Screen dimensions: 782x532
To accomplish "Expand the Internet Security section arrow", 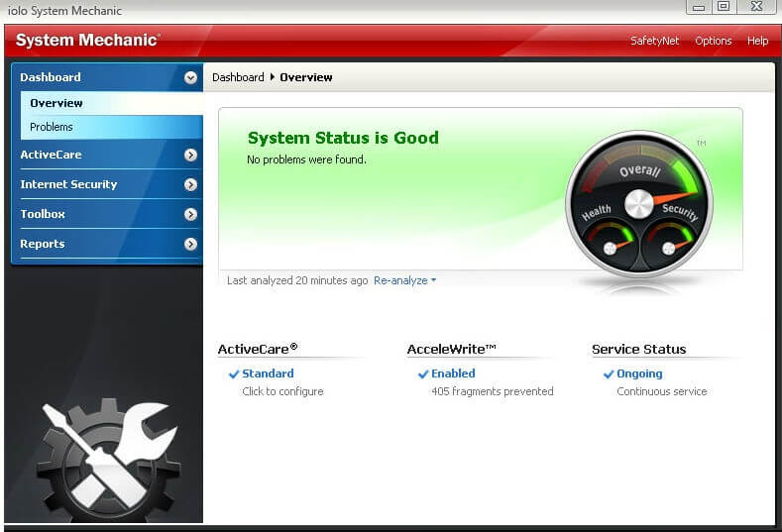I will 190,185.
